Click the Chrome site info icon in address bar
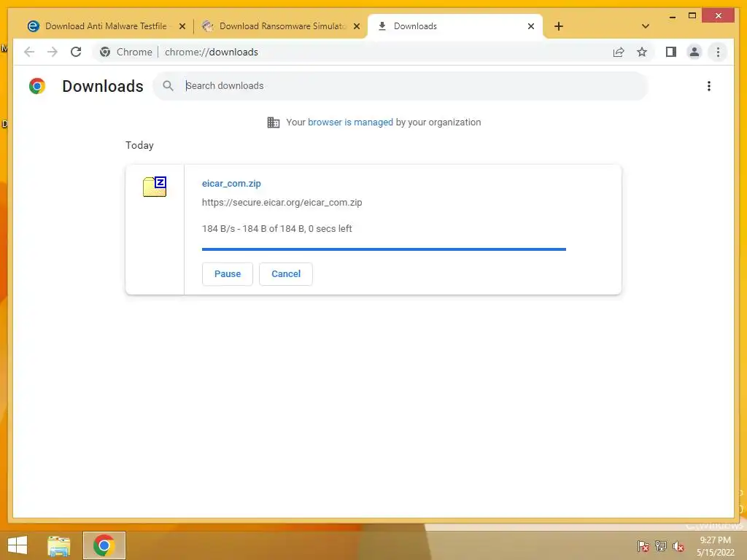Image resolution: width=747 pixels, height=560 pixels. click(105, 52)
